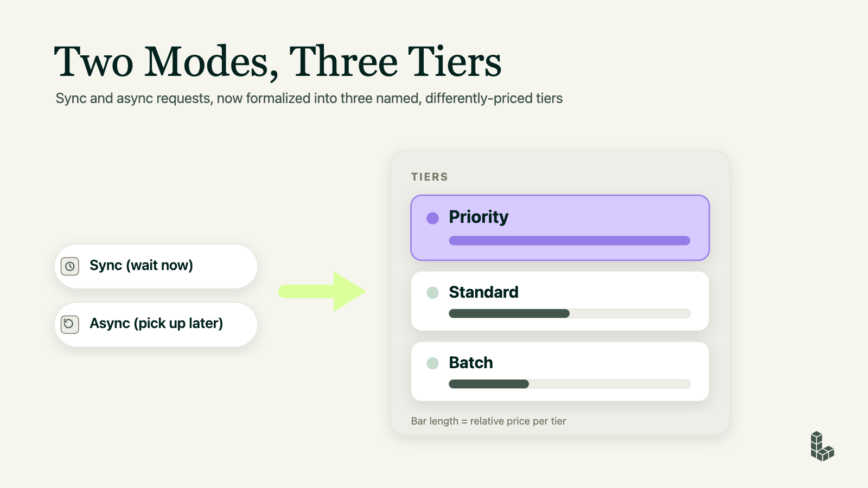This screenshot has width=868, height=488.
Task: Click the Standard tier label
Action: point(483,292)
